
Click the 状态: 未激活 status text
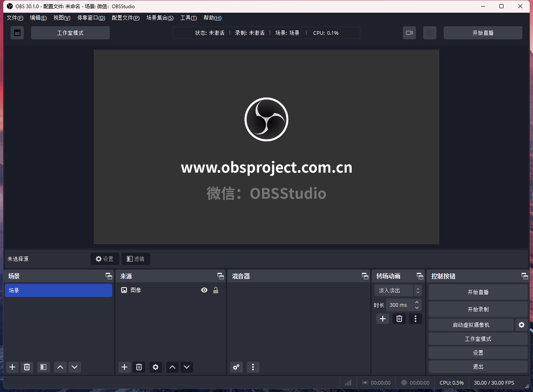(210, 33)
